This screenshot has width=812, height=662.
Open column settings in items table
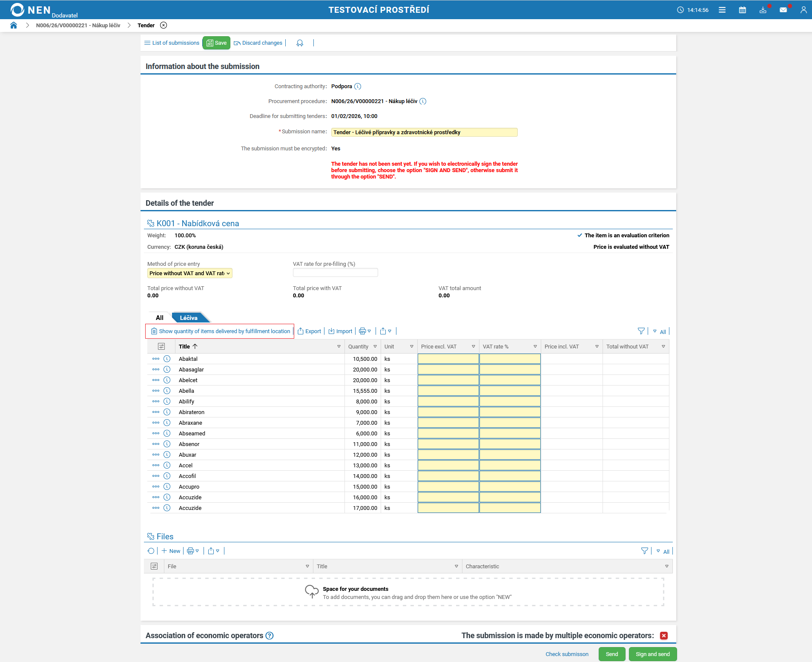(161, 346)
